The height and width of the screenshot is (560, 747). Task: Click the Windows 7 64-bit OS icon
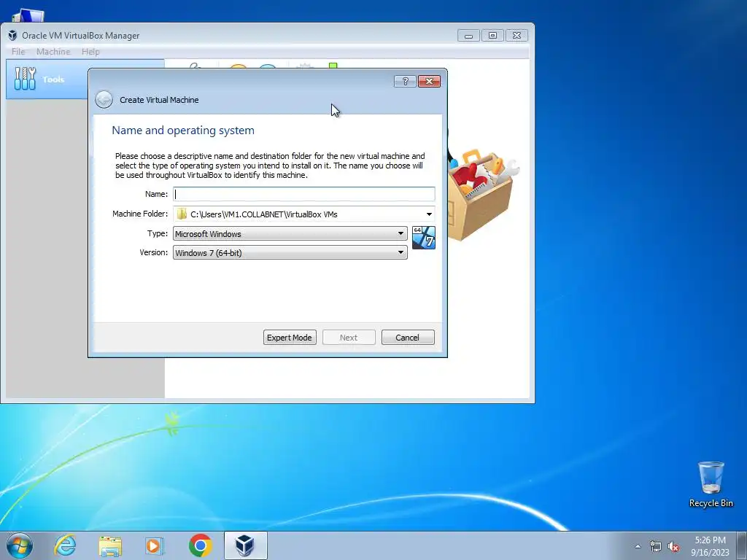pos(424,238)
